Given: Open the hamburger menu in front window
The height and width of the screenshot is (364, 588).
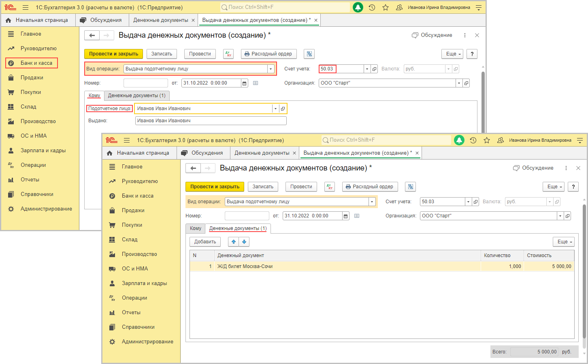Looking at the screenshot, I should (x=127, y=140).
